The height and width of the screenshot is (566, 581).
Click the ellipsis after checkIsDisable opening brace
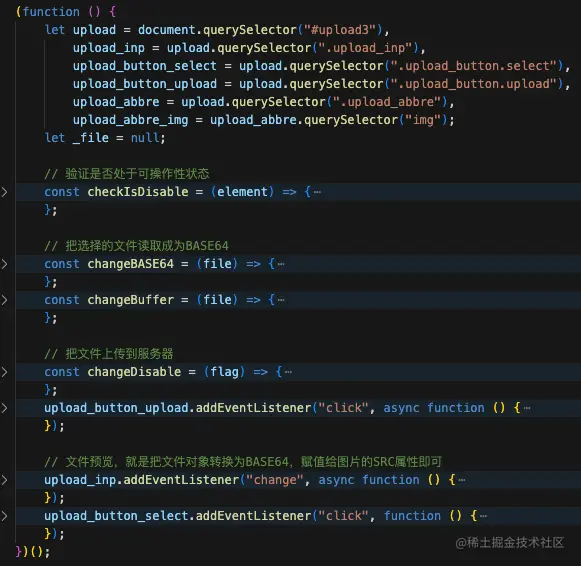pyautogui.click(x=318, y=192)
